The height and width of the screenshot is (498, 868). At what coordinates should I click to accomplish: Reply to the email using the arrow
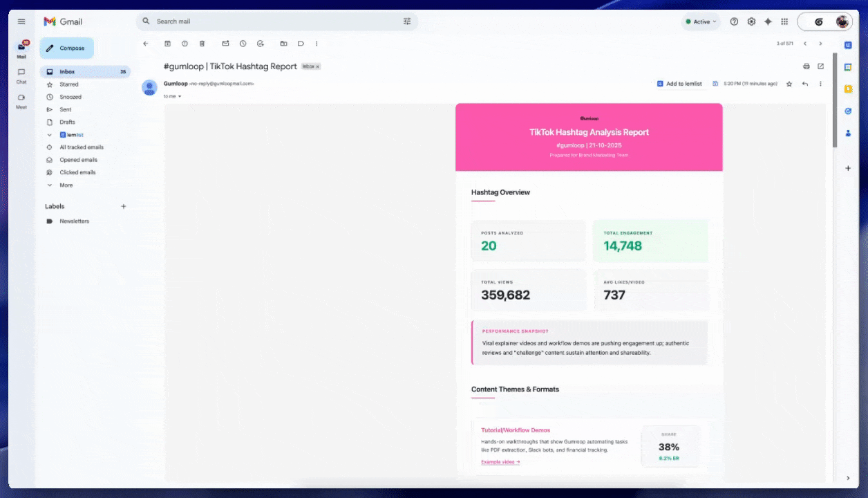click(x=805, y=84)
